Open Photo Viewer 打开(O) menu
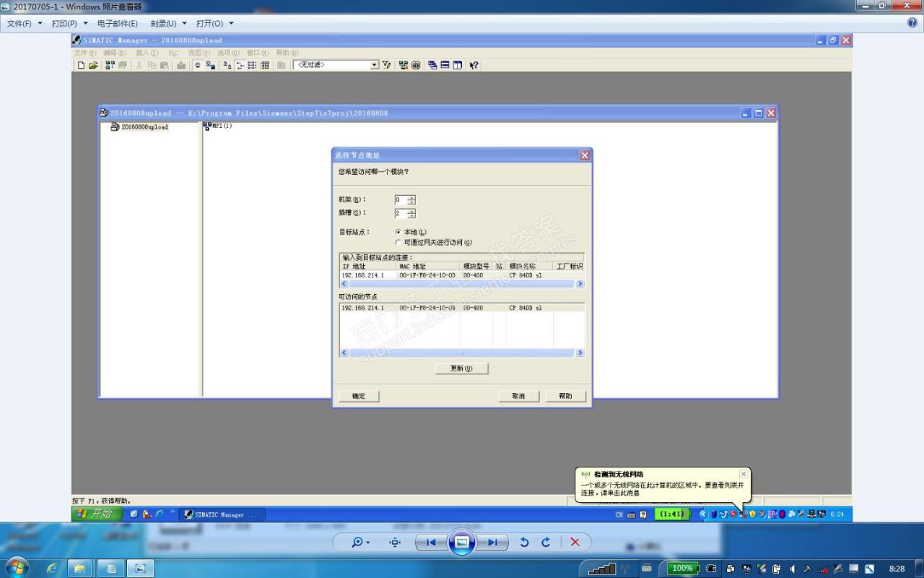Image resolution: width=924 pixels, height=578 pixels. click(214, 23)
